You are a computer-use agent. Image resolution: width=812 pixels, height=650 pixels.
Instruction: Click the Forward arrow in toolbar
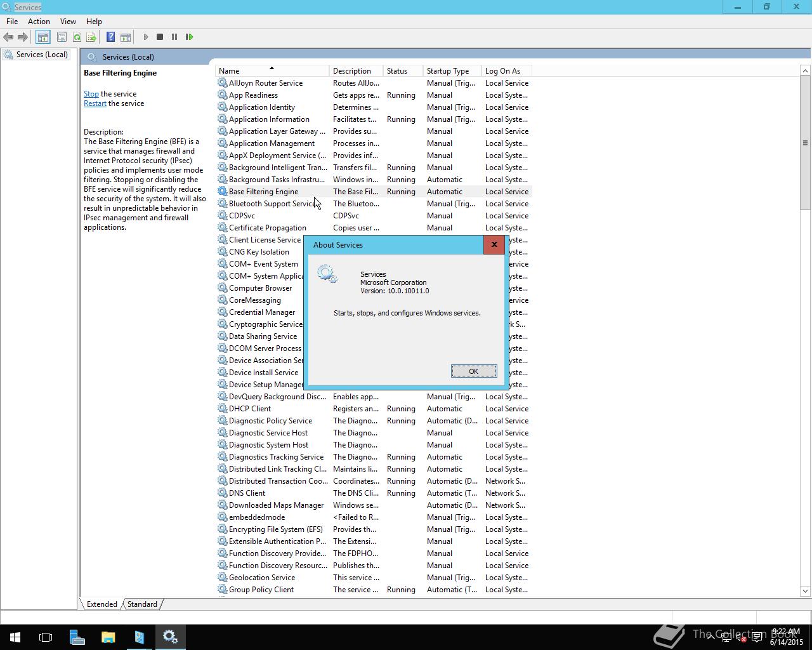coord(23,37)
